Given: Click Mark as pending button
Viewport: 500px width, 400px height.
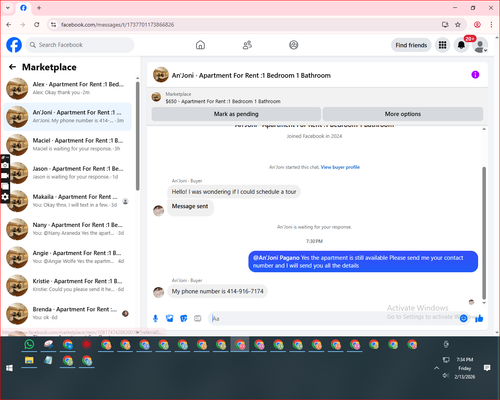Looking at the screenshot, I should 236,114.
